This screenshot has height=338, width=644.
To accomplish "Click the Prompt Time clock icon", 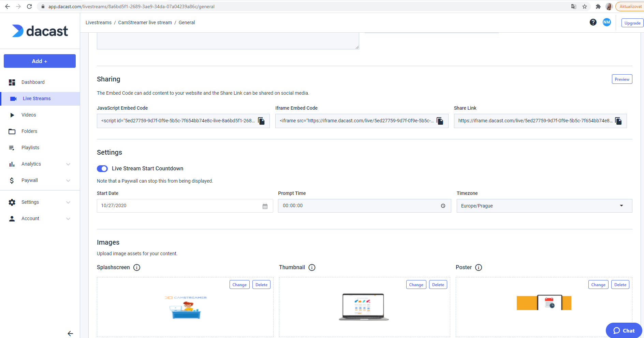I will pos(443,206).
